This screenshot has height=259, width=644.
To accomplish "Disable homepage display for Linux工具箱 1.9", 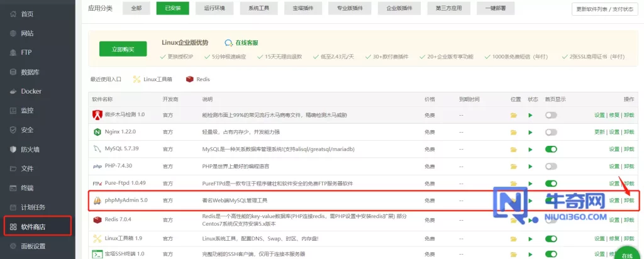I will pos(551,238).
